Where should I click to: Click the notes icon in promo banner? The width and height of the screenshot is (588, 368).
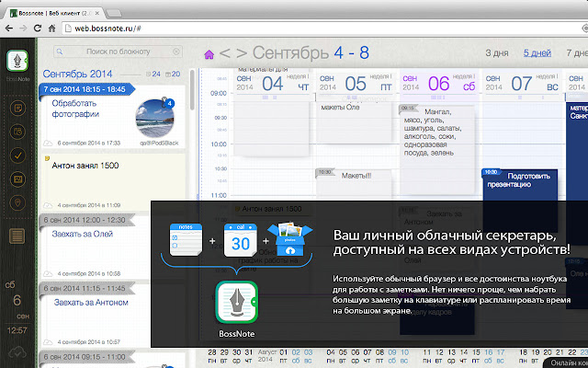pyautogui.click(x=186, y=240)
